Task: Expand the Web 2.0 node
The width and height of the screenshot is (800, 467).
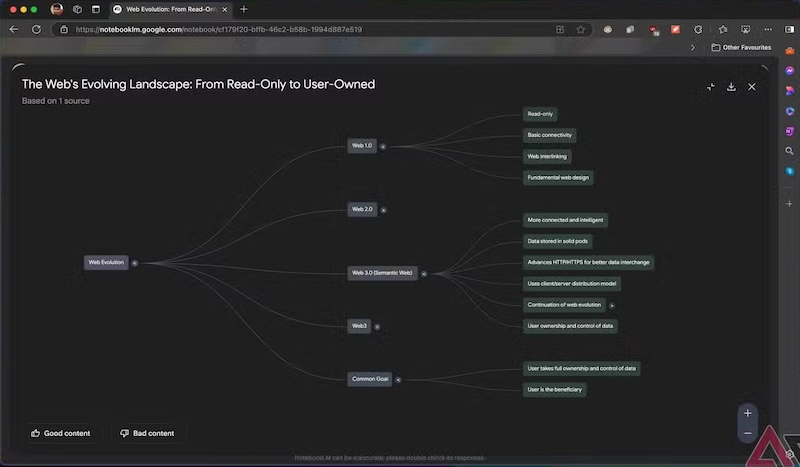Action: coord(383,210)
